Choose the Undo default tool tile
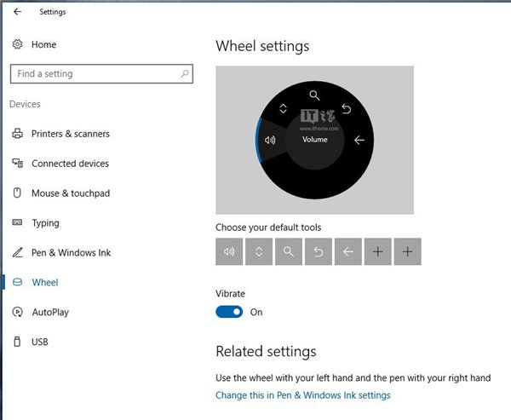 tap(319, 251)
